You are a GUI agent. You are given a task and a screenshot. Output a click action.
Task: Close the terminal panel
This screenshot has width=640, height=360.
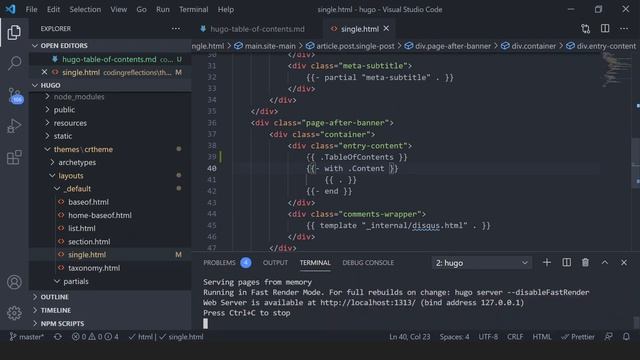(624, 262)
